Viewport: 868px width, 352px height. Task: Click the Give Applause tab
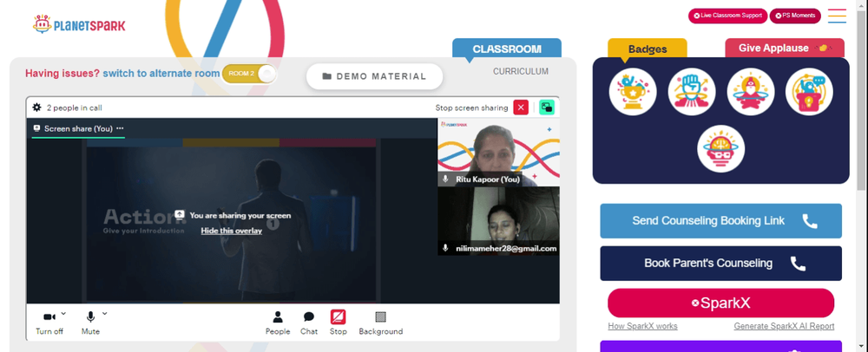(785, 48)
